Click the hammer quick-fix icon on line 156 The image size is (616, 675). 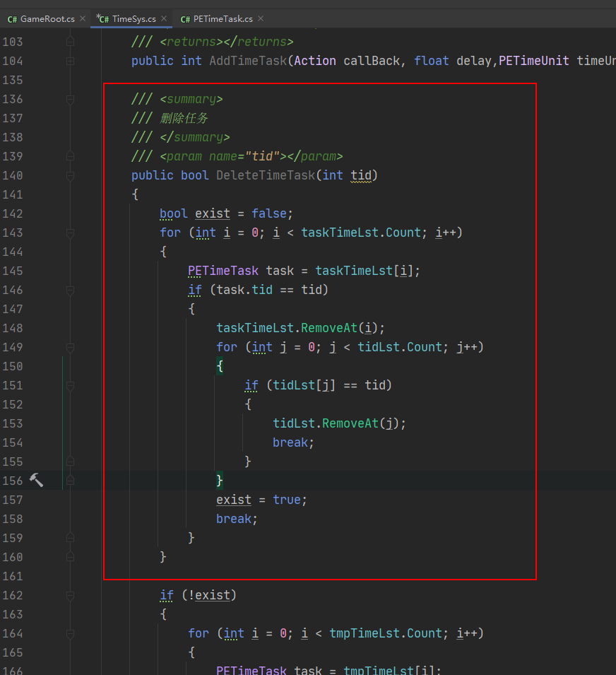[x=35, y=481]
